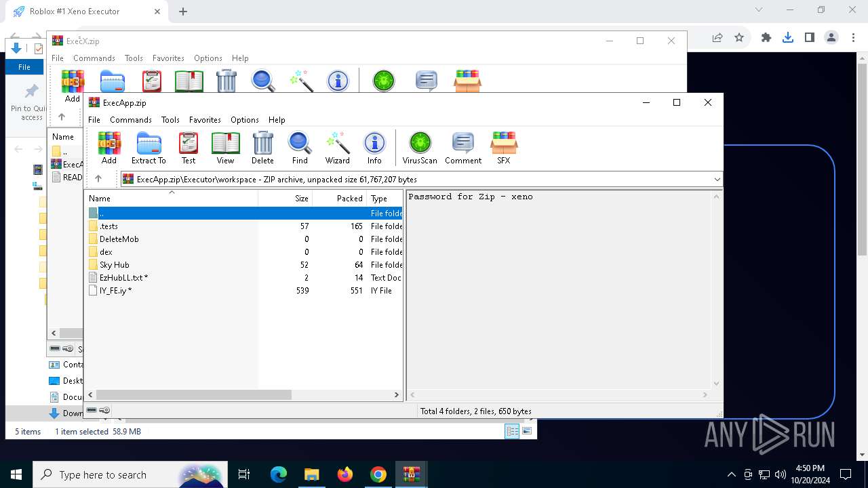Open the Chrome profile avatar
Image resolution: width=868 pixels, height=488 pixels.
coord(831,38)
